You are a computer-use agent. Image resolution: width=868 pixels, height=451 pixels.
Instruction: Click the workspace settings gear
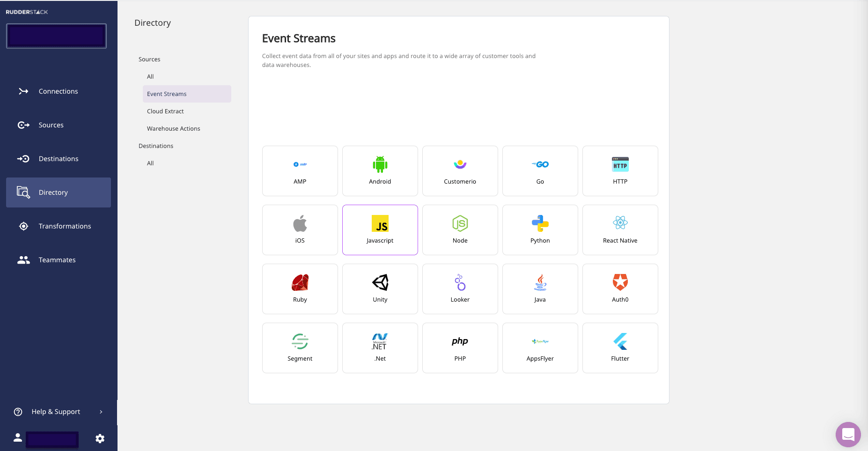click(100, 438)
